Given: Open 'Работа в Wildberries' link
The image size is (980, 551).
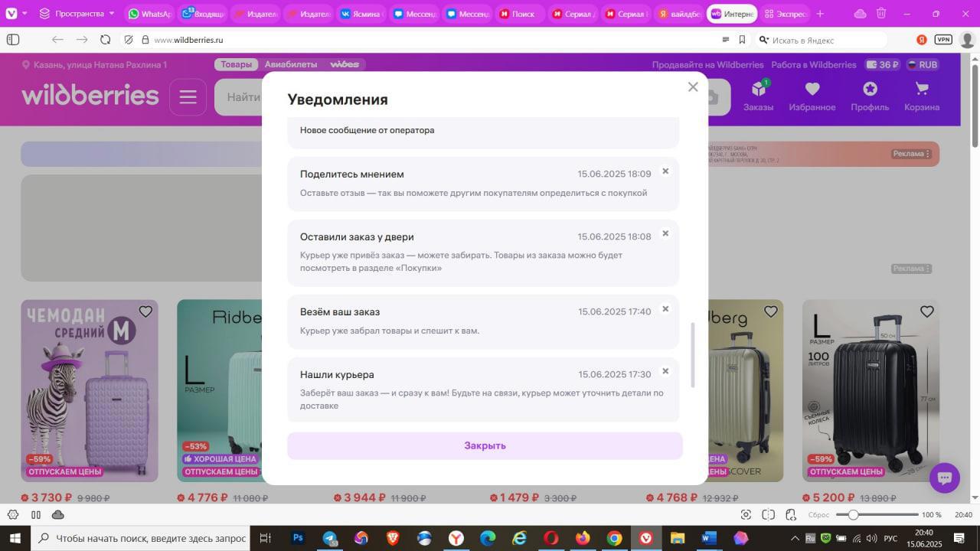Looking at the screenshot, I should click(814, 65).
